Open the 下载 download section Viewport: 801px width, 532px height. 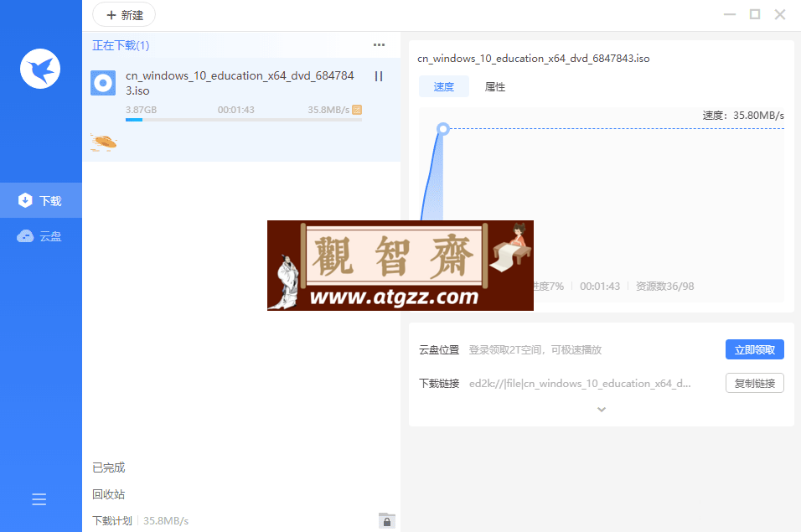41,200
